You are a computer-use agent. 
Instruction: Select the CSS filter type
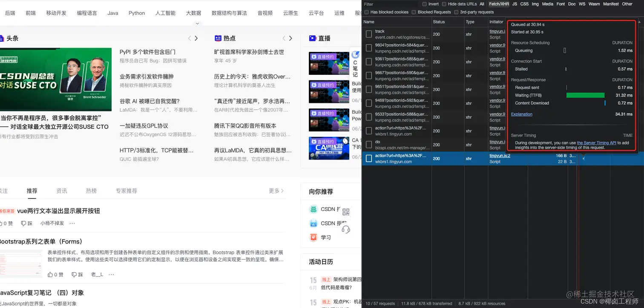(x=524, y=4)
